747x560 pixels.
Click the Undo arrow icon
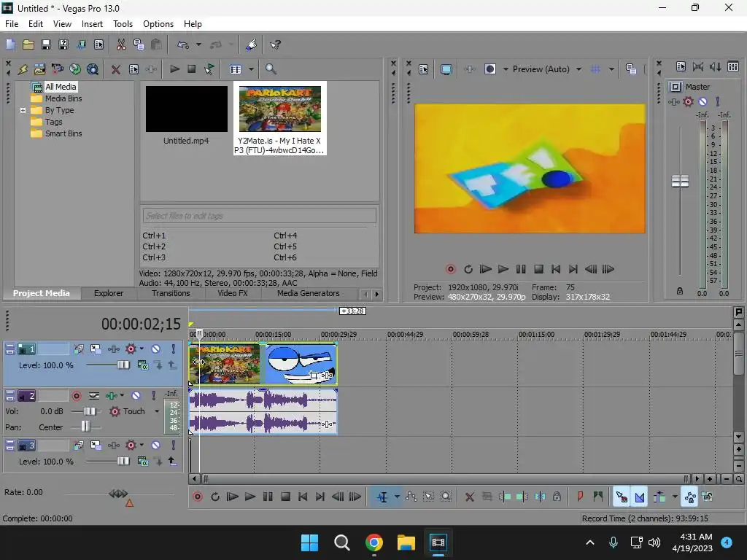[183, 44]
